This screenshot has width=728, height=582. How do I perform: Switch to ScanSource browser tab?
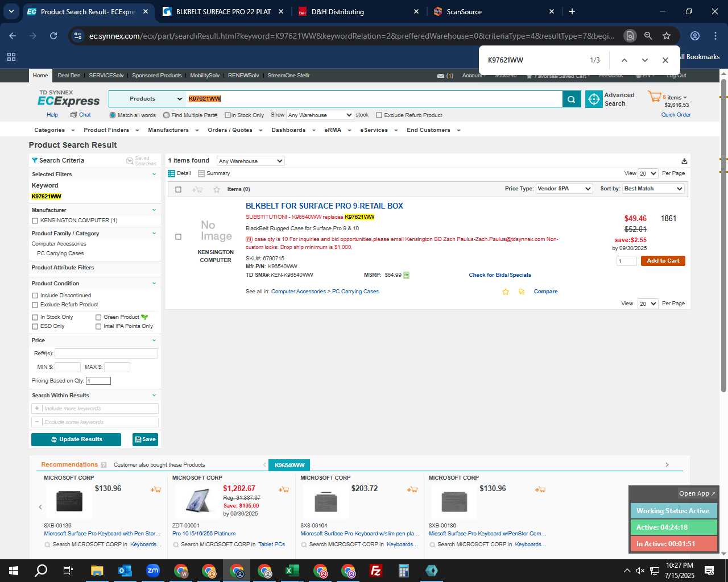[493, 11]
